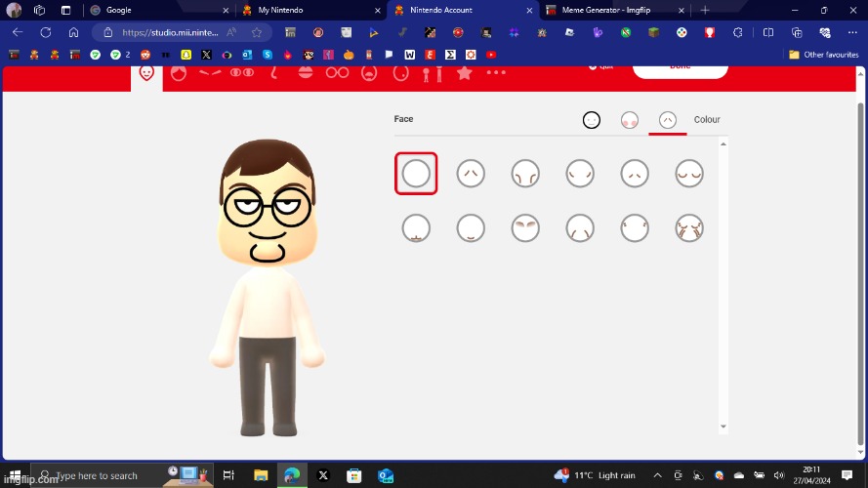Switch to the Google browser tab
Image resolution: width=868 pixels, height=488 pixels.
[159, 10]
